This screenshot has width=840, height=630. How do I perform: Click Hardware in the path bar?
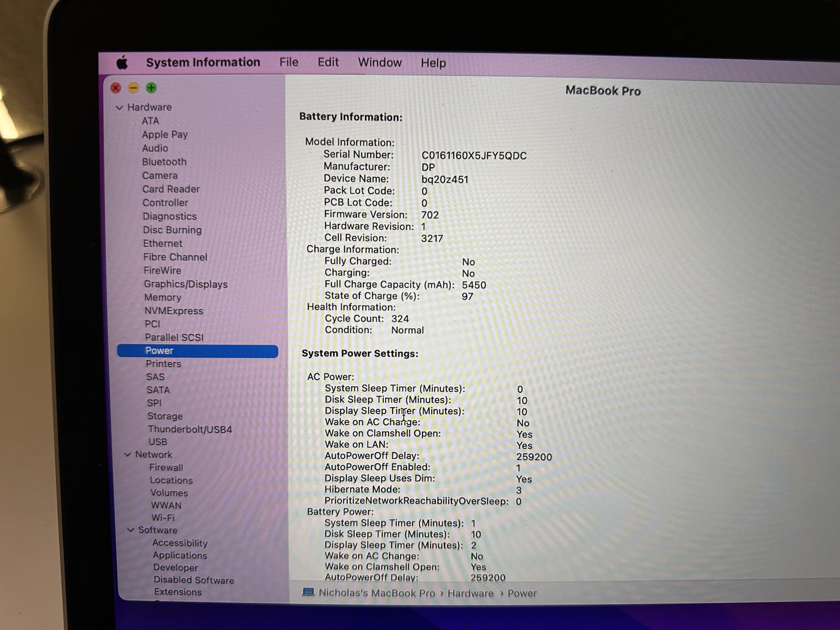tap(471, 593)
